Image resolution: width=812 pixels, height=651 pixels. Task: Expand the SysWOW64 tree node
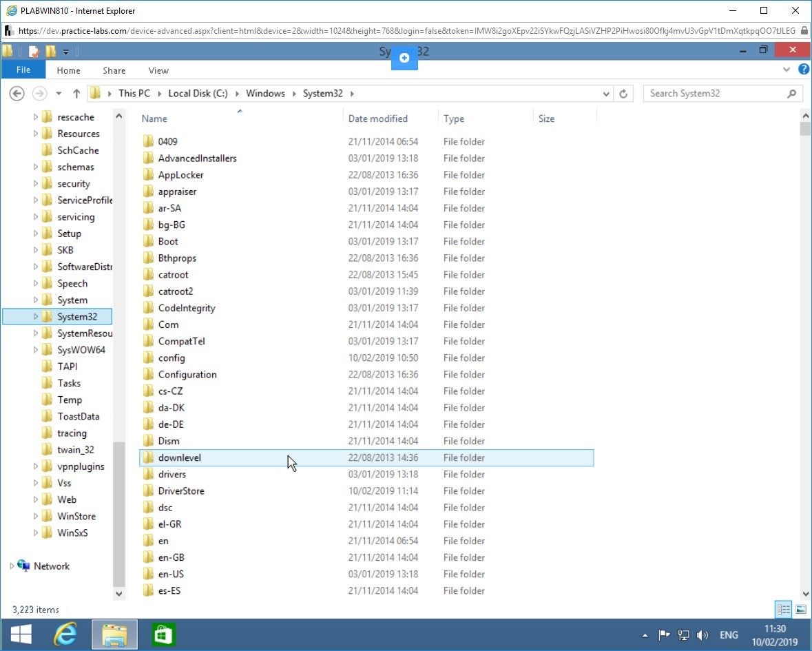[36, 349]
